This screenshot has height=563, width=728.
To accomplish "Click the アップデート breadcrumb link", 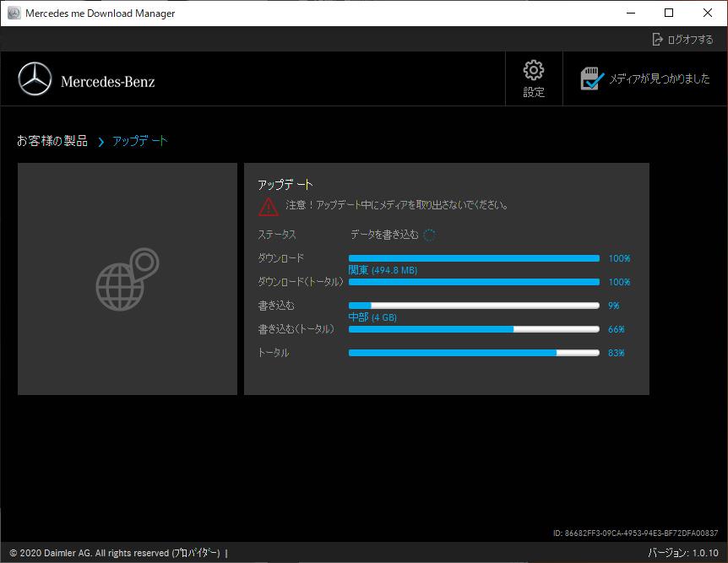I will (x=139, y=141).
